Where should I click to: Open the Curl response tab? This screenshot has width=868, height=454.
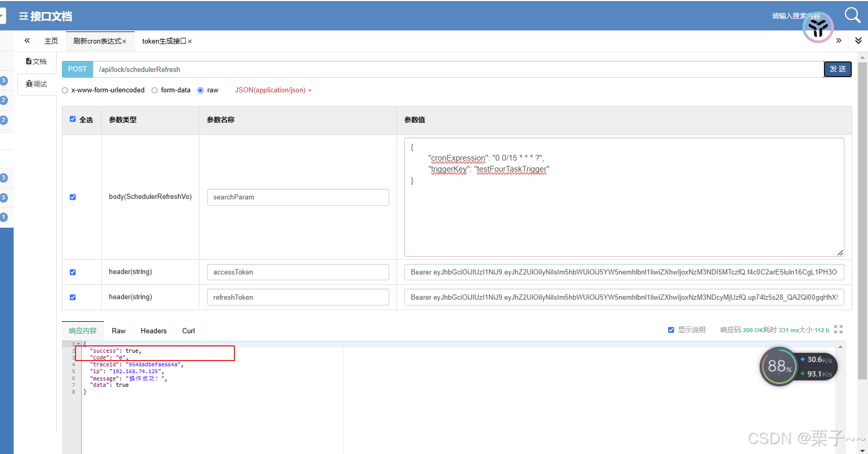188,331
